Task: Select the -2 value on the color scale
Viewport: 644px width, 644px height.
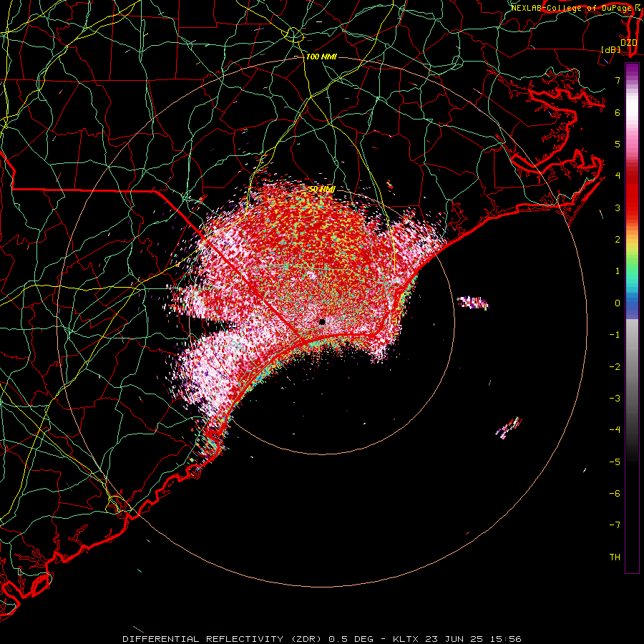Action: tap(615, 367)
